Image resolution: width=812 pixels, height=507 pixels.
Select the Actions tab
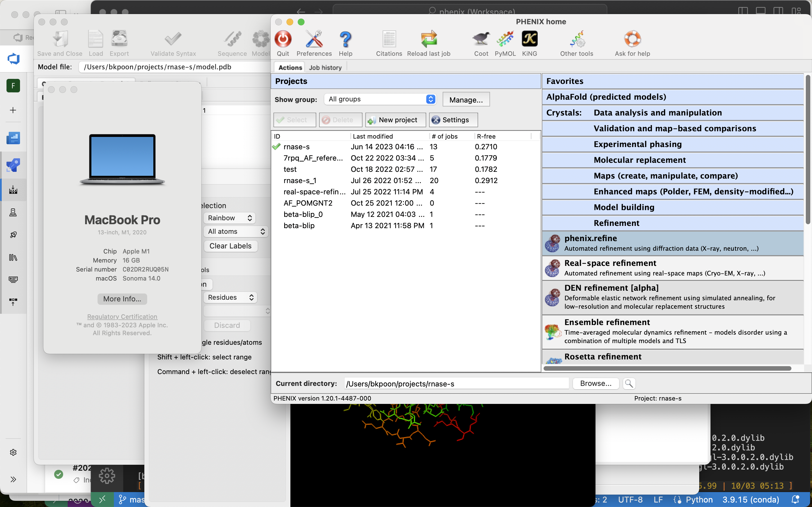click(x=290, y=68)
